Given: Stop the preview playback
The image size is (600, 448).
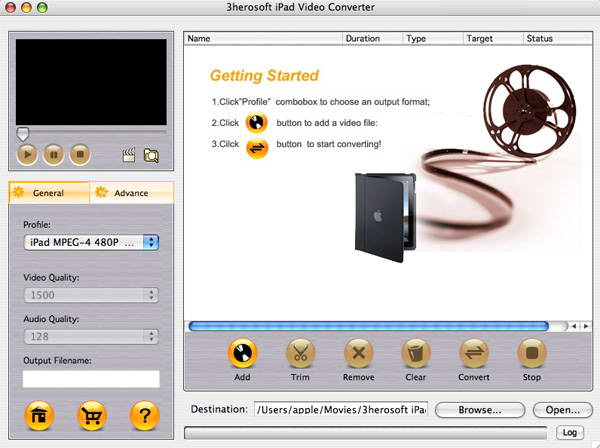Looking at the screenshot, I should [x=80, y=155].
